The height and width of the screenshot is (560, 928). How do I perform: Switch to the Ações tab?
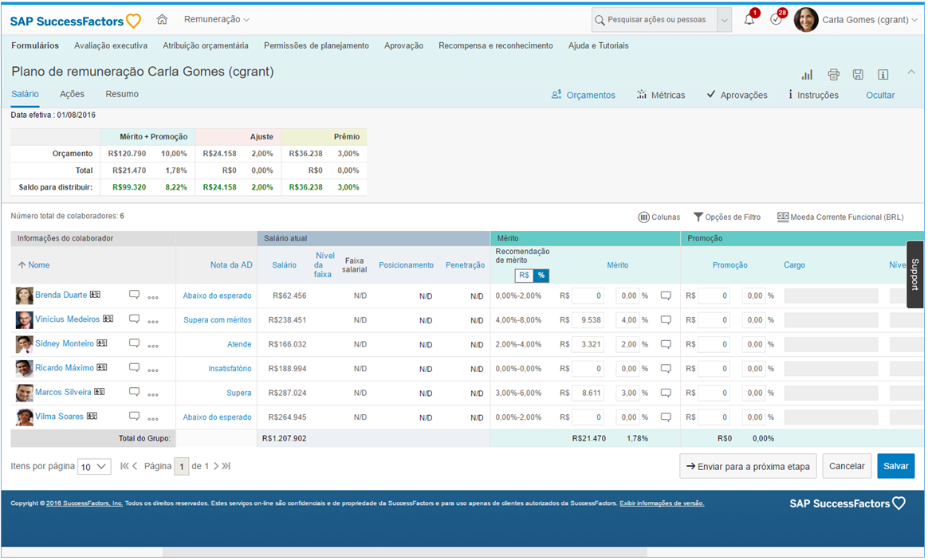(73, 94)
